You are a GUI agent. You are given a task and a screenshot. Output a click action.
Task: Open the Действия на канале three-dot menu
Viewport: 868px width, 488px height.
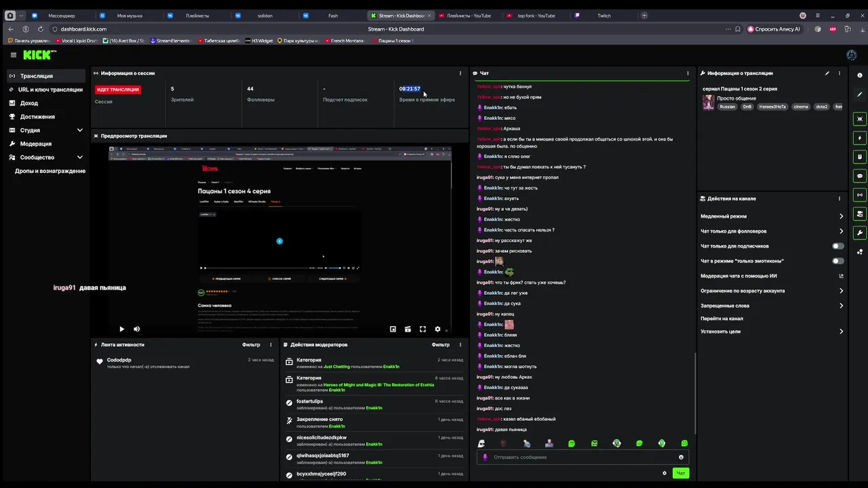pos(840,199)
